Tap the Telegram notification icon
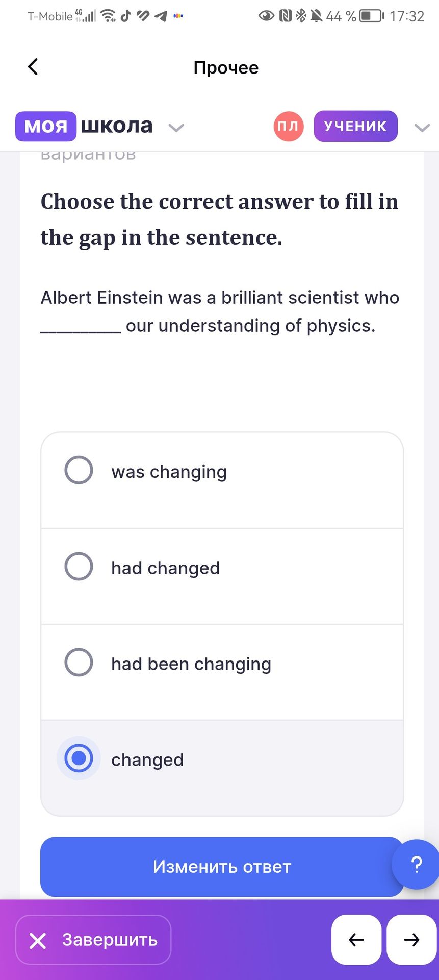Viewport: 439px width, 980px height. pyautogui.click(x=161, y=16)
